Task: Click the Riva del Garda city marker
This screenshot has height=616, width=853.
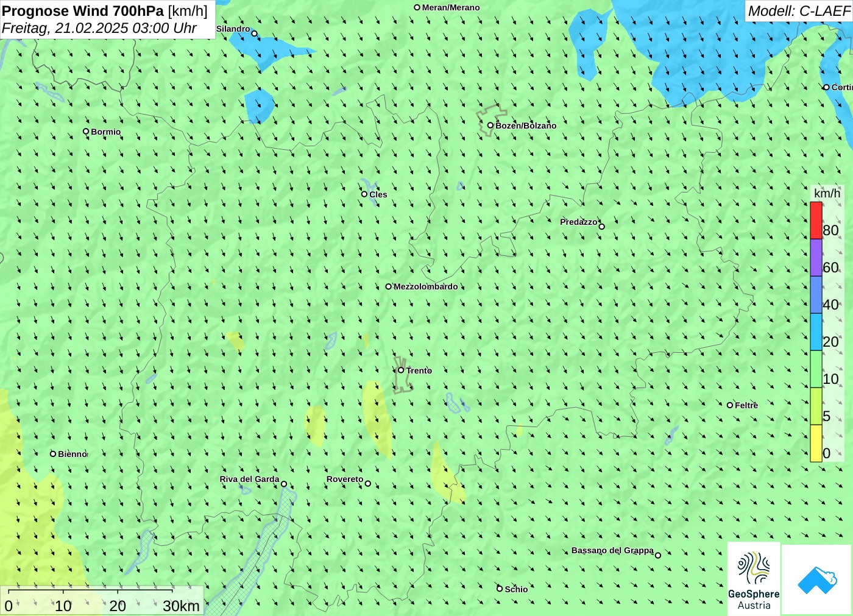Action: [284, 484]
